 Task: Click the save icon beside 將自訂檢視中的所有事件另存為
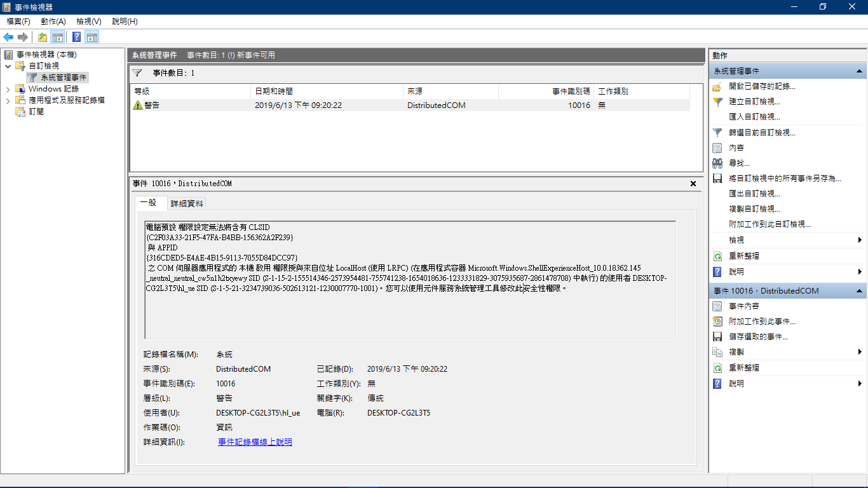point(717,179)
